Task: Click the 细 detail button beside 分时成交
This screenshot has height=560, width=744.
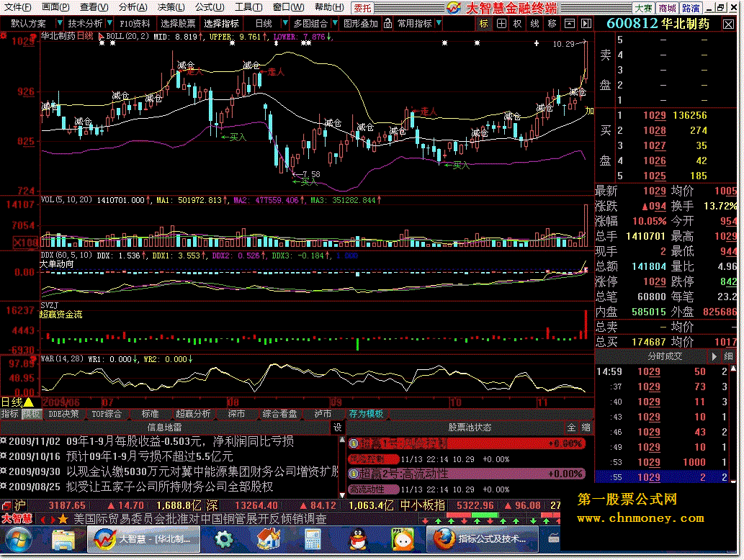Action: click(x=729, y=356)
